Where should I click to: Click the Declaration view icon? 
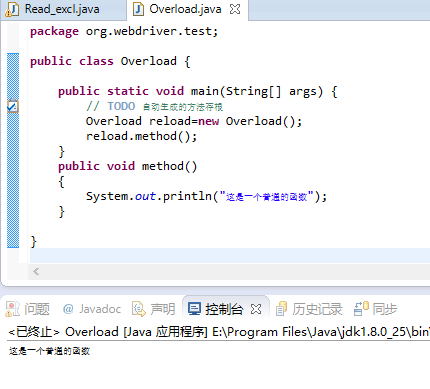pos(139,309)
